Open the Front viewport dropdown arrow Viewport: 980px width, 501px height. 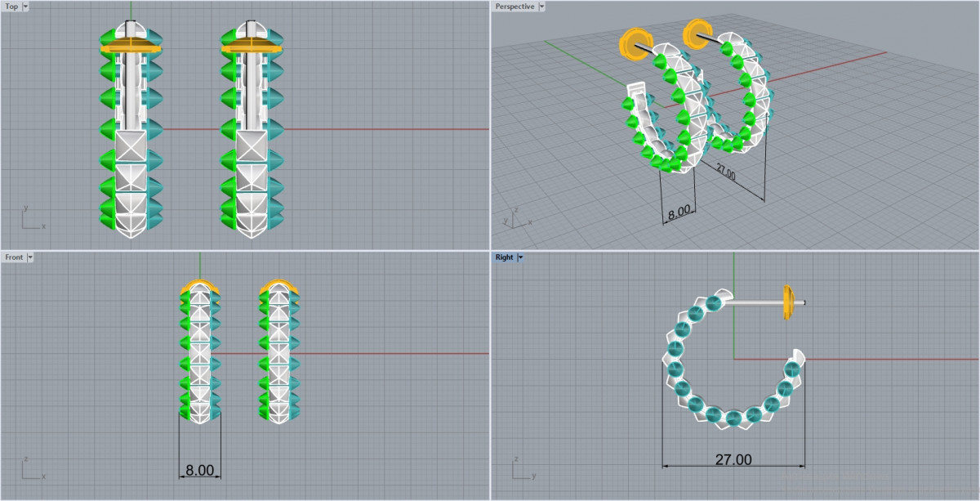(30, 257)
